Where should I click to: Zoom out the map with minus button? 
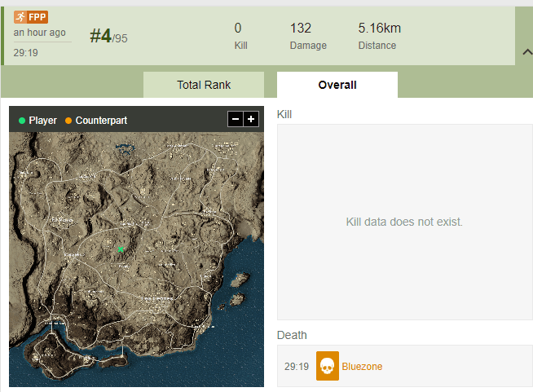pos(236,119)
